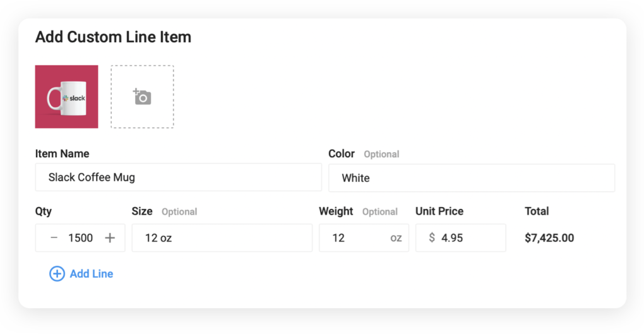Screen dimensions: 644x334
Task: Decrease quantity with the minus icon
Action: tap(54, 238)
